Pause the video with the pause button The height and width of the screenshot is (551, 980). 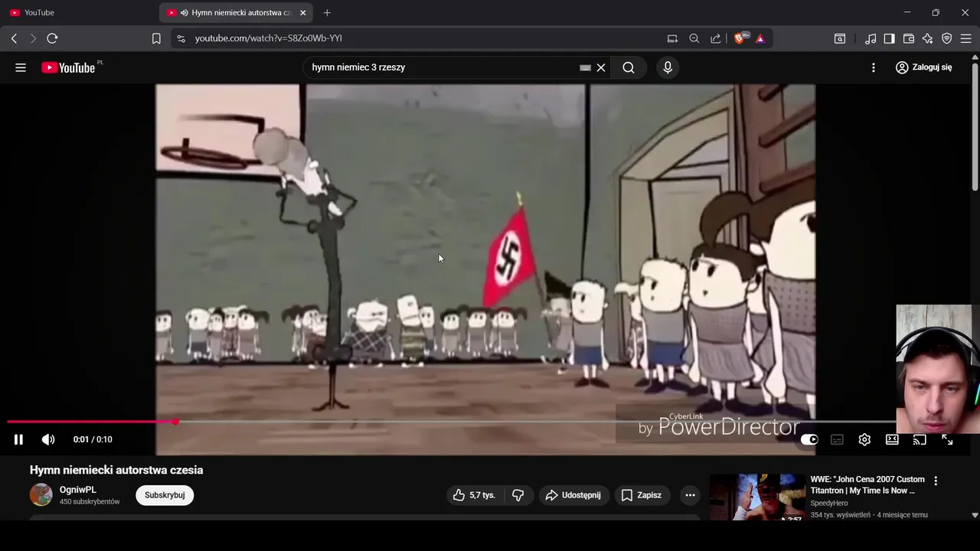coord(18,439)
